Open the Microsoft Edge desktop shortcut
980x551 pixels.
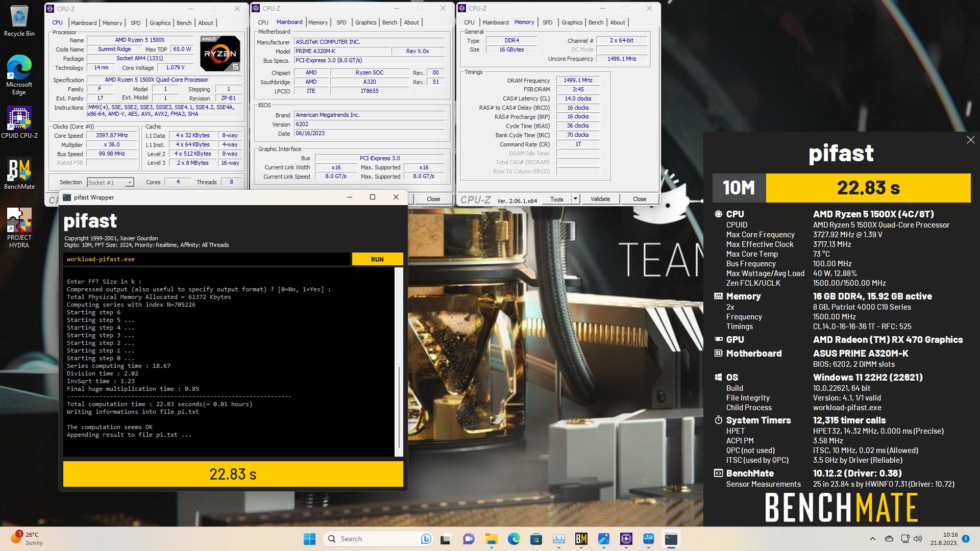tap(19, 75)
